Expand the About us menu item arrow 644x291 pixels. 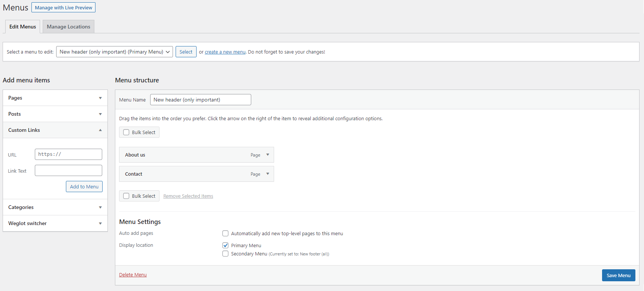click(x=268, y=155)
